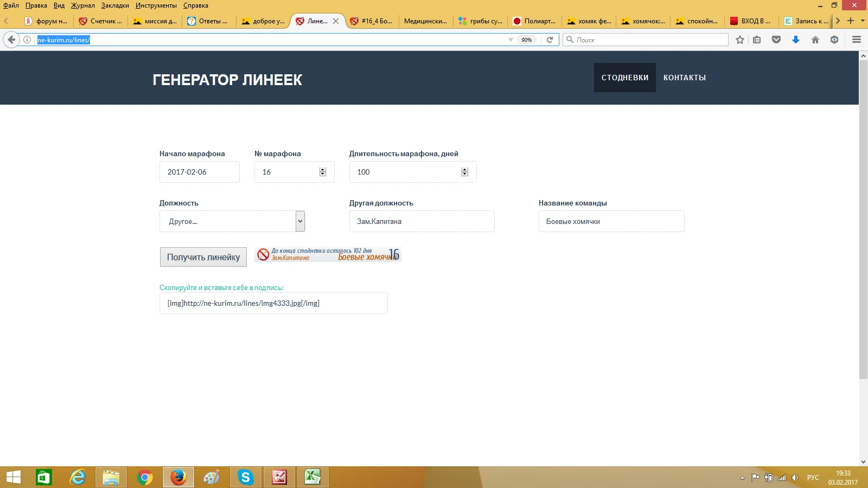Open Excel from the taskbar
This screenshot has height=488, width=868.
[x=312, y=477]
